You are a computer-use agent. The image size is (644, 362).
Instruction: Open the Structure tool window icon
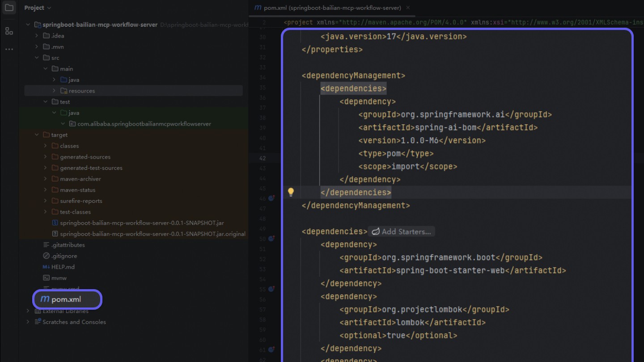click(9, 31)
